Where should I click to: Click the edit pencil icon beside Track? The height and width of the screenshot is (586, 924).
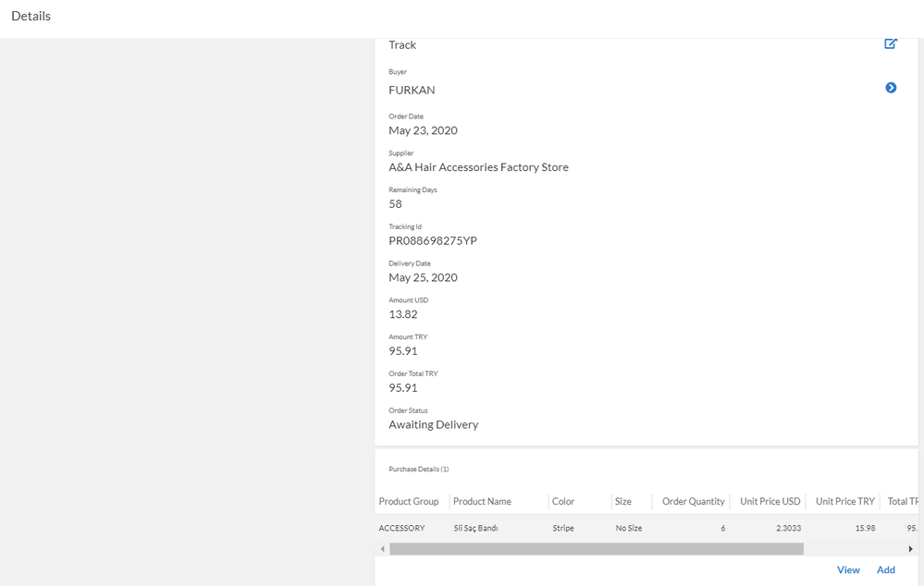tap(891, 43)
